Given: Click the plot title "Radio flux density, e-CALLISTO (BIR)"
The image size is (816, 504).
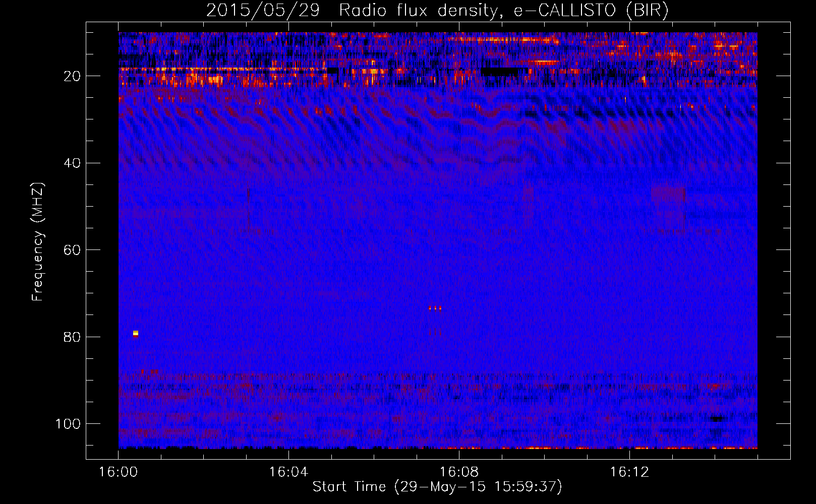Looking at the screenshot, I should (x=504, y=11).
